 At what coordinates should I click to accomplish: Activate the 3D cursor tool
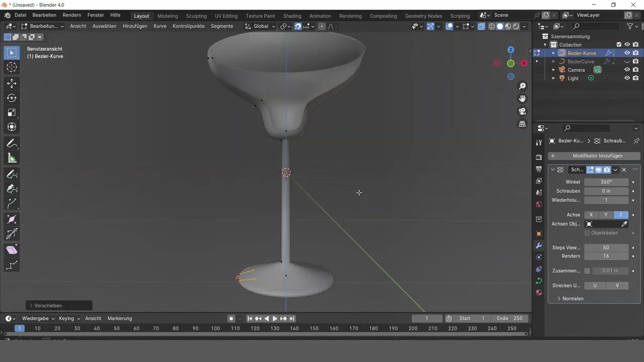coord(12,67)
